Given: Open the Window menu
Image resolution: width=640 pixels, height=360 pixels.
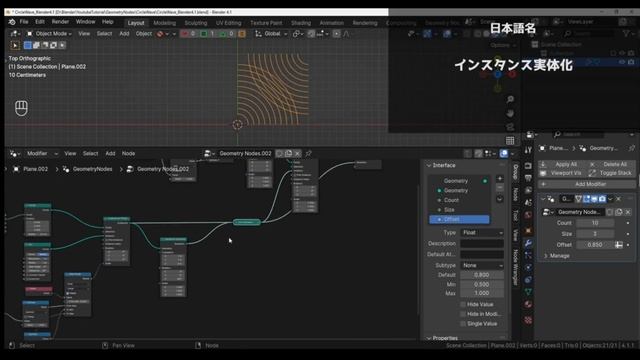Looking at the screenshot, I should pos(85,22).
